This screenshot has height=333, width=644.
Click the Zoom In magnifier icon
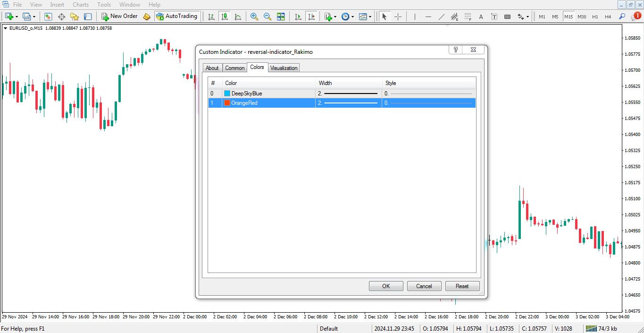click(254, 17)
